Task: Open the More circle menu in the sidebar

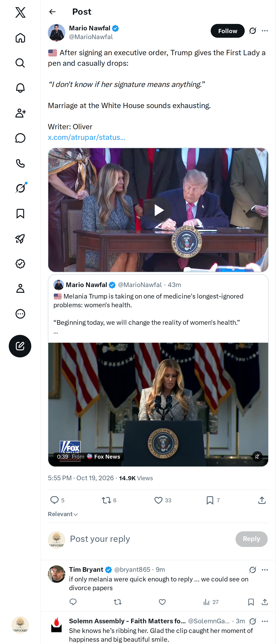Action: pos(20,313)
